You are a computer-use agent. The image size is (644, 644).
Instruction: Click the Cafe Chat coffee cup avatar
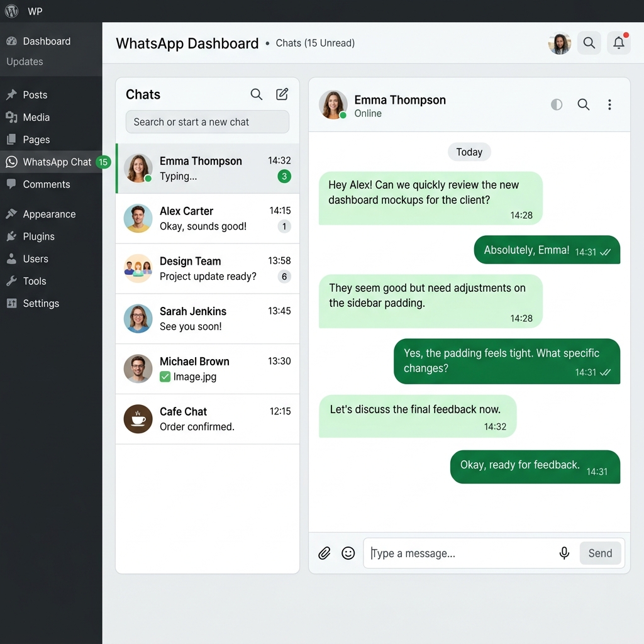coord(138,419)
